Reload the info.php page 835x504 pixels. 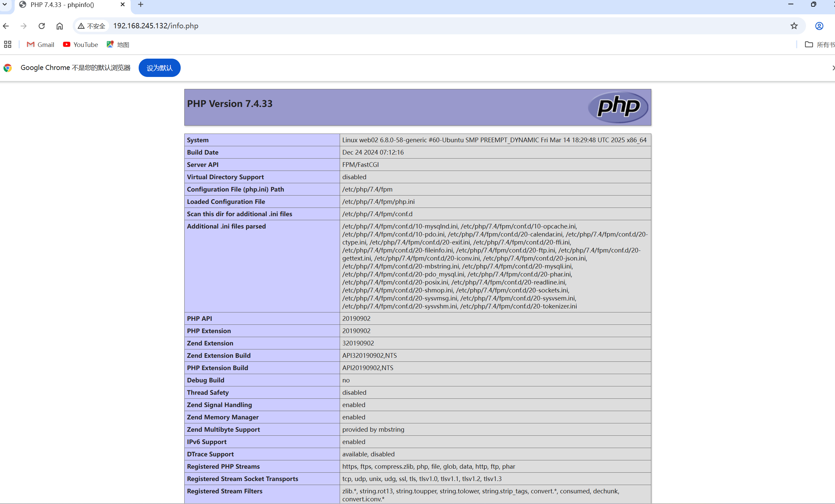(x=42, y=26)
